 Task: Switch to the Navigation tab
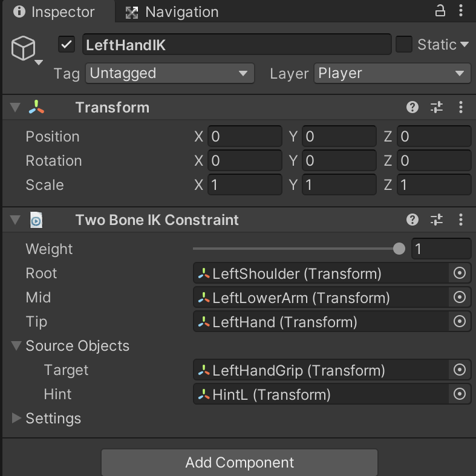point(173,12)
